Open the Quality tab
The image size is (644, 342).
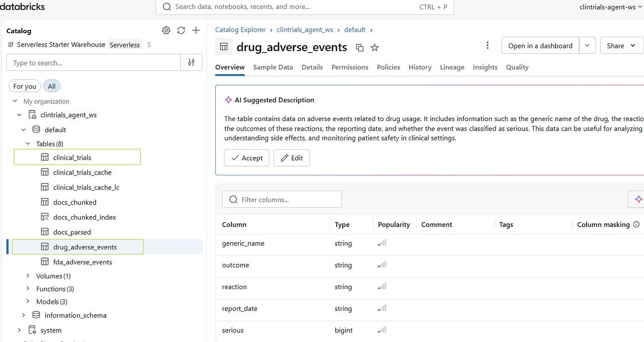(x=517, y=67)
